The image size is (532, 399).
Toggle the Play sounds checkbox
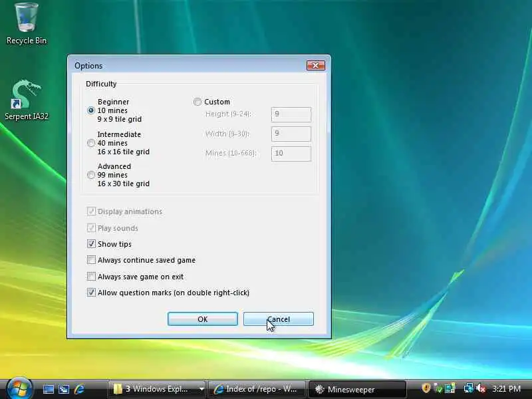(x=91, y=227)
